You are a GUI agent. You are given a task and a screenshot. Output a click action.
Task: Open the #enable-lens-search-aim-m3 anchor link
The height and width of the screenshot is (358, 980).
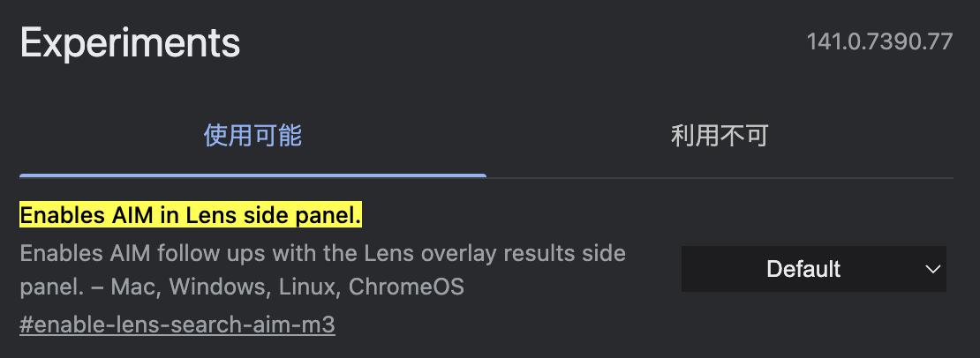[x=177, y=324]
